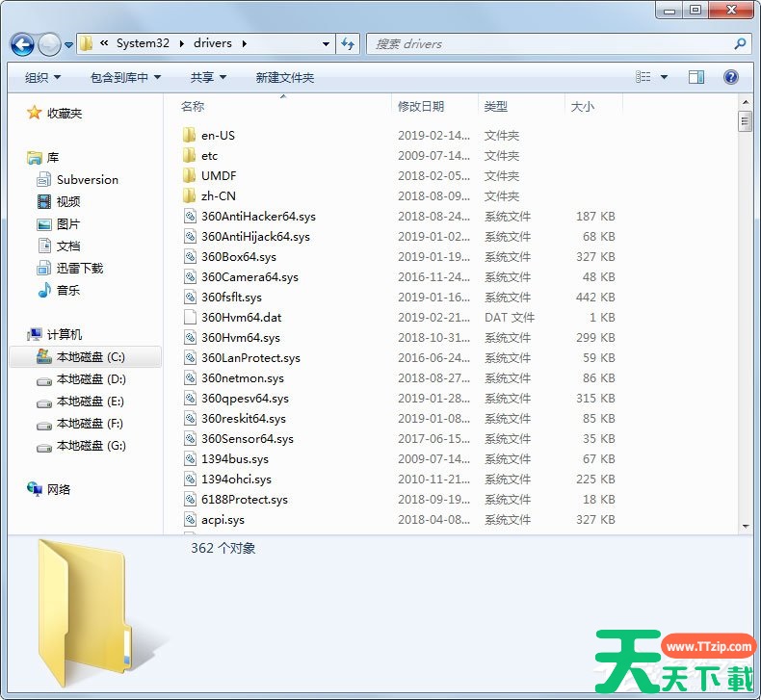Open the 共享 menu
This screenshot has height=700, width=761.
click(x=208, y=78)
